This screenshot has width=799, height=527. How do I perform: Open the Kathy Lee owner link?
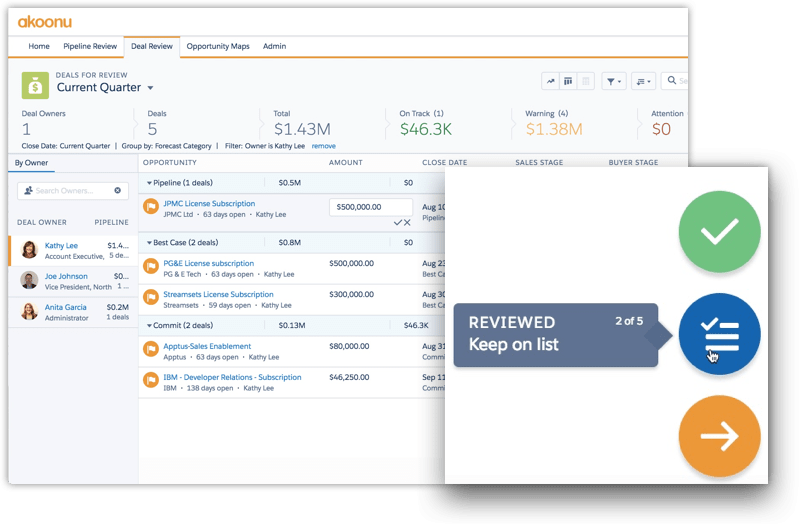coord(61,246)
